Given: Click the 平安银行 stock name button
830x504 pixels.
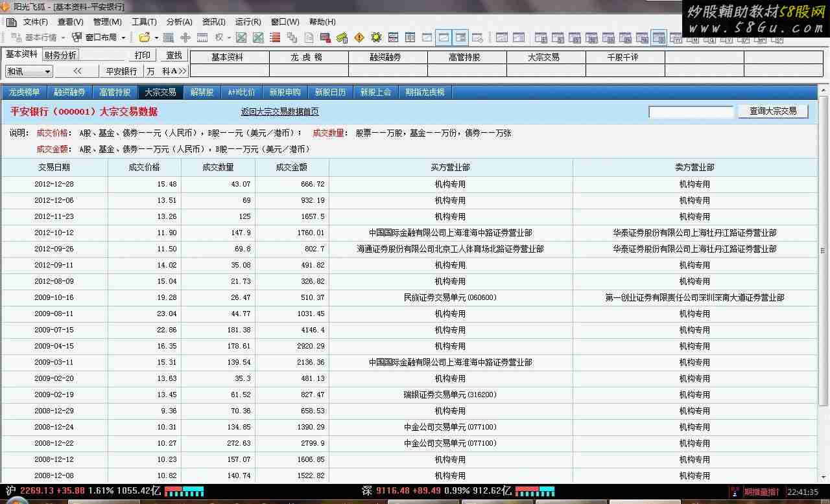Looking at the screenshot, I should pos(122,71).
